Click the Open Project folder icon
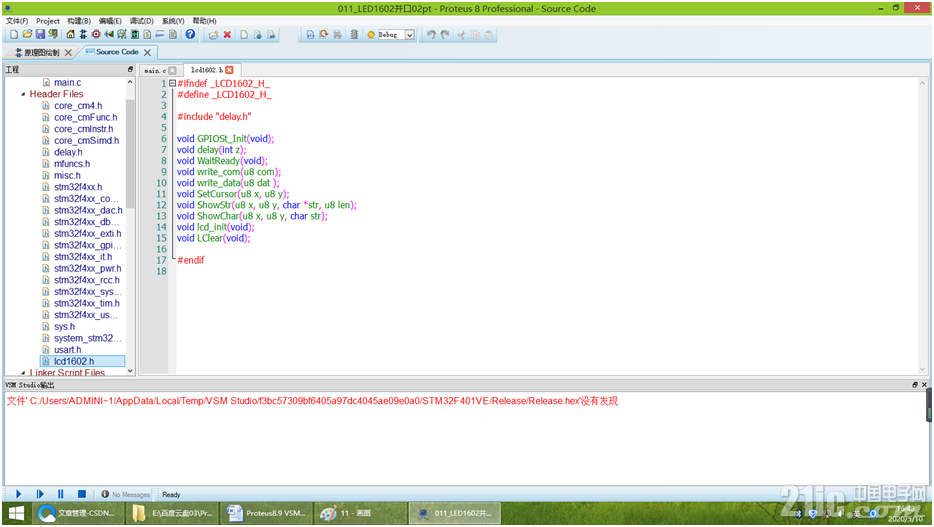Screen dimensions: 934x527 27,35
